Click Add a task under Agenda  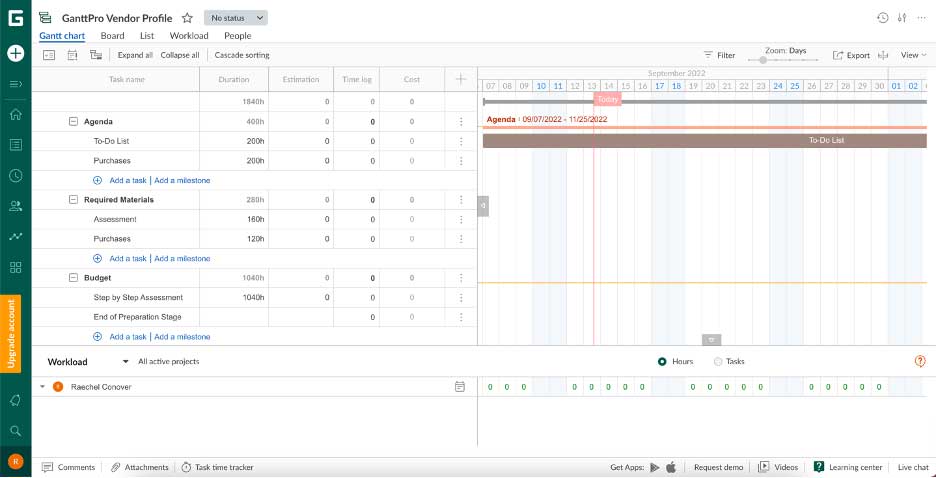tap(128, 180)
